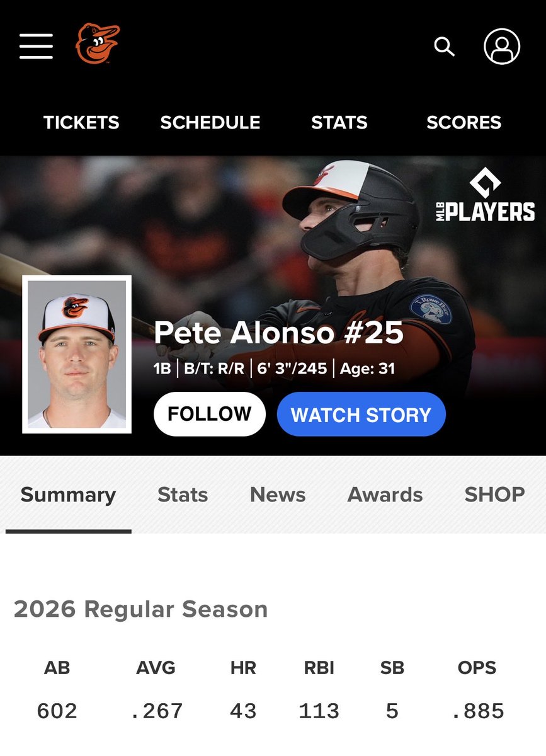Screen dimensions: 546x756
Task: Open the search magnifier icon
Action: pos(444,46)
